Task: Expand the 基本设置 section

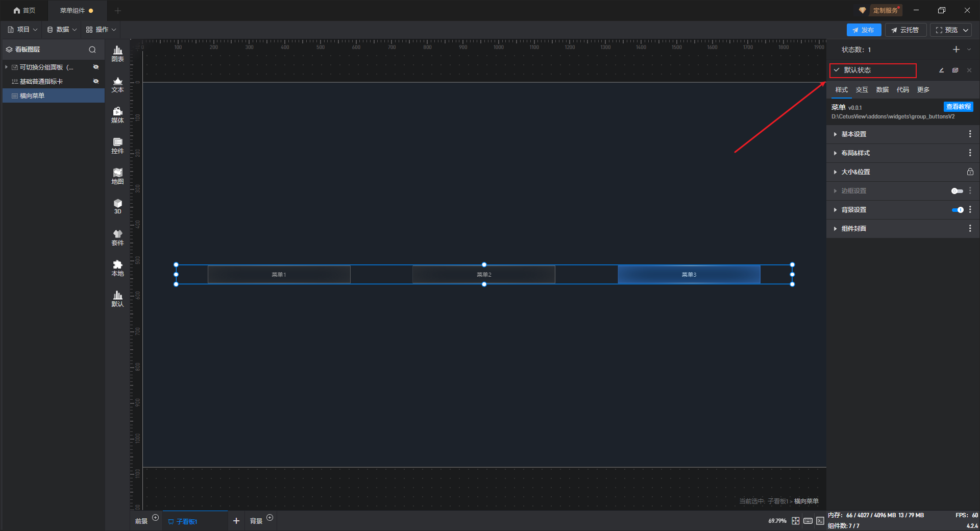Action: coord(835,134)
